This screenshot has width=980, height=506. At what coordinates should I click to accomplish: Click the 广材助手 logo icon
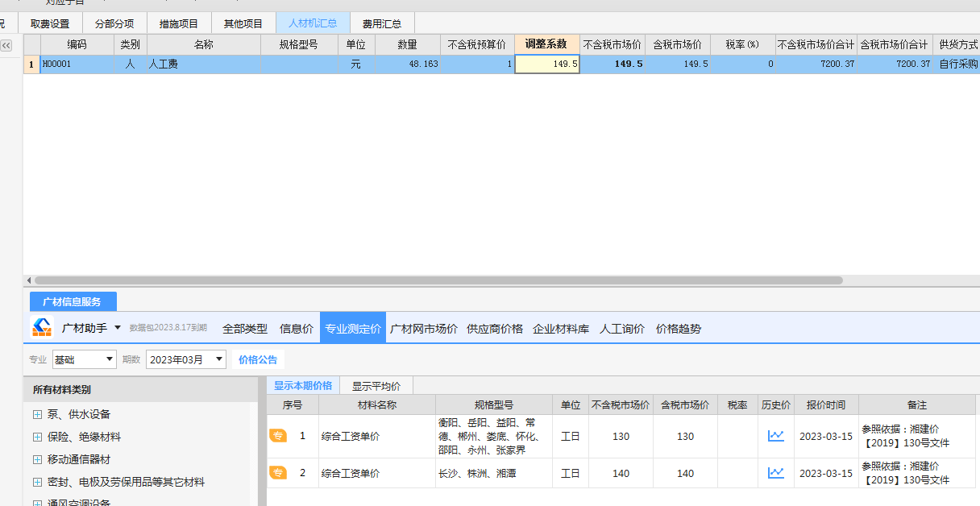click(x=42, y=327)
